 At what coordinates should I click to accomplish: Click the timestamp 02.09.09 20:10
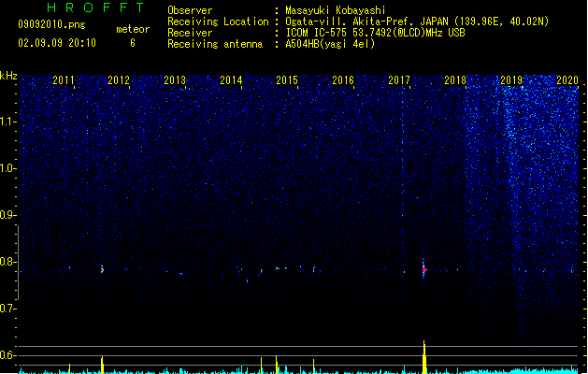click(x=57, y=43)
